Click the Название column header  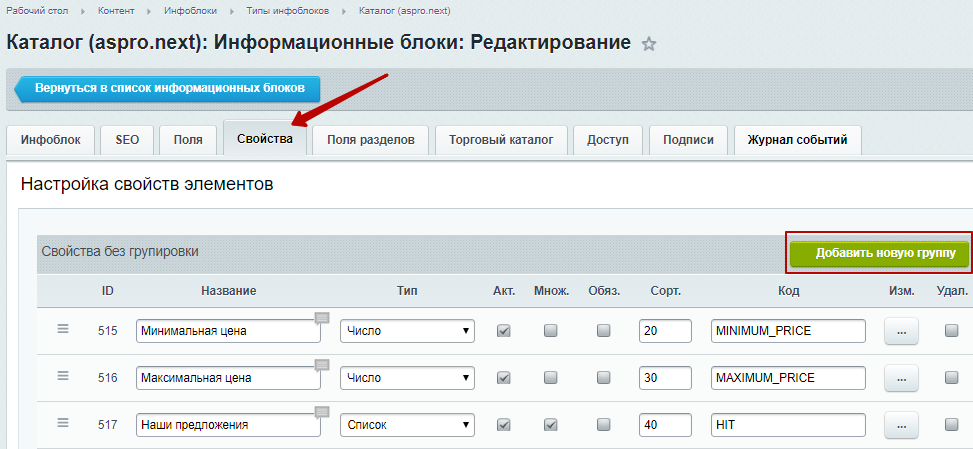point(228,291)
